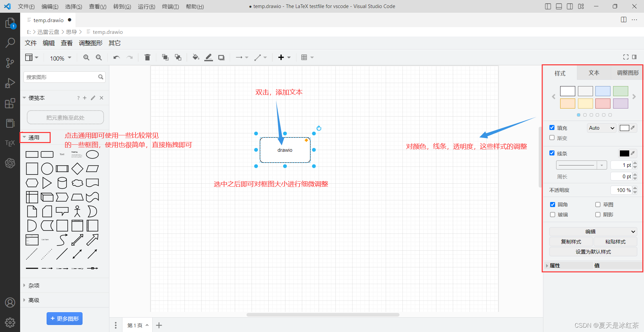Open the zoom 100% dropdown
Viewport: 644px width, 332px height.
(61, 58)
